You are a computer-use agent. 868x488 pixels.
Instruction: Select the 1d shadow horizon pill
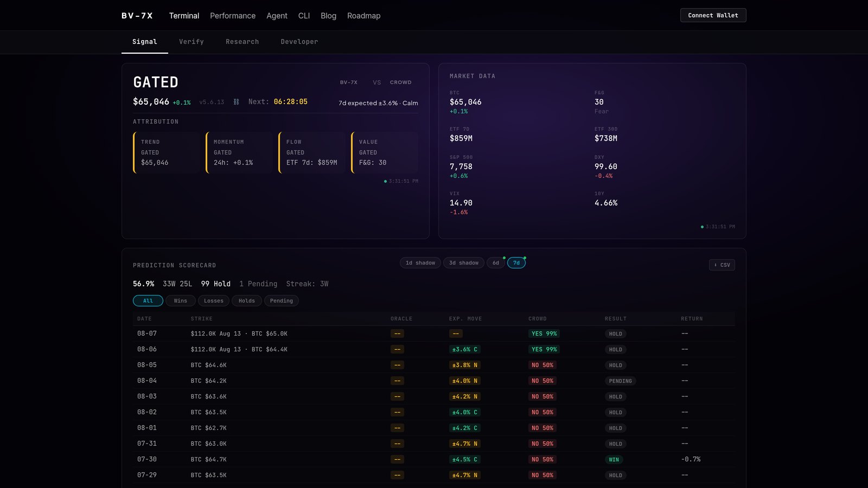click(x=420, y=263)
